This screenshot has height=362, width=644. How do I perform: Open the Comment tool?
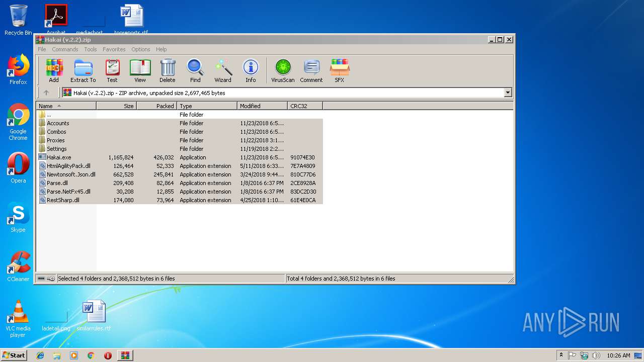311,70
